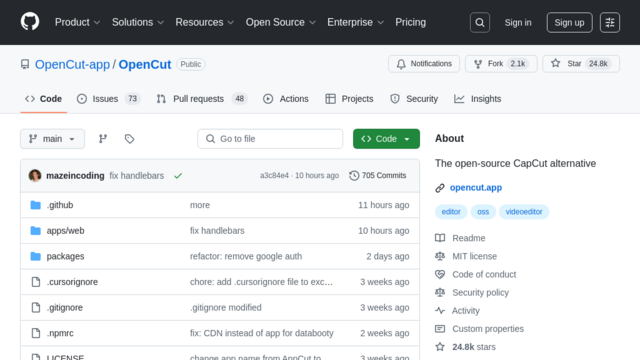Open the Security tab

tap(414, 99)
